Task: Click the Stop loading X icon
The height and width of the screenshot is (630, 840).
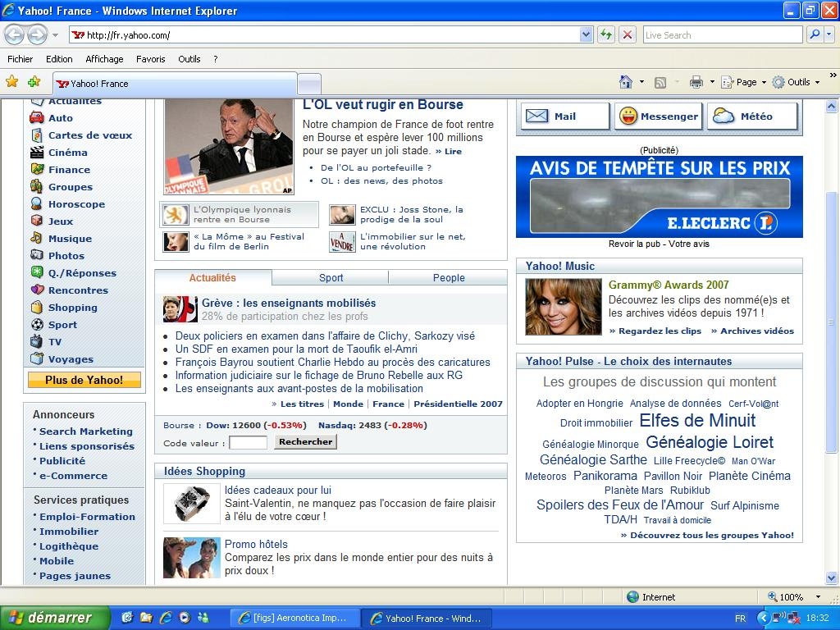Action: click(628, 34)
